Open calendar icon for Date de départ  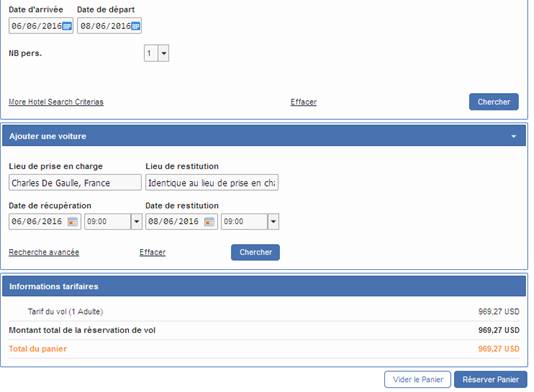pyautogui.click(x=136, y=26)
